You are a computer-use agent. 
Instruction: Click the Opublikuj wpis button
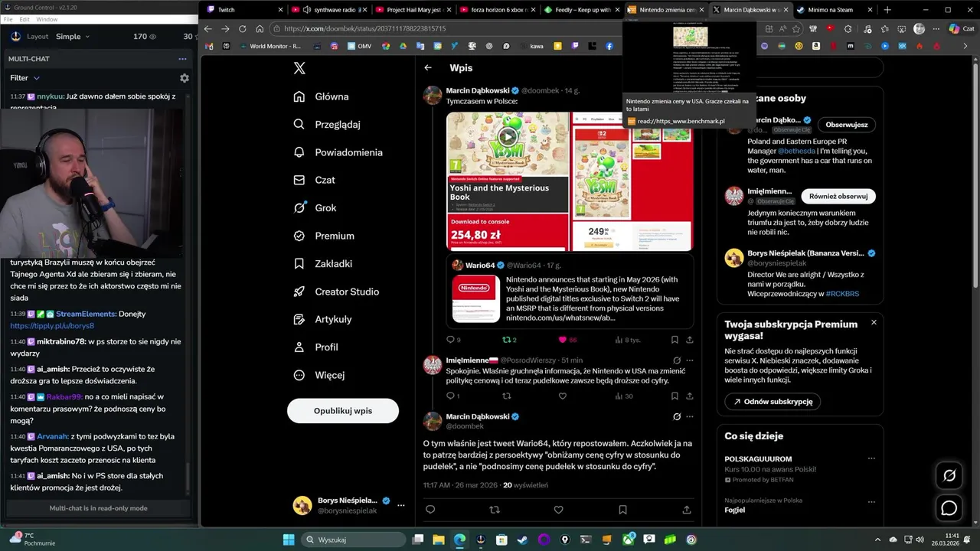point(343,411)
